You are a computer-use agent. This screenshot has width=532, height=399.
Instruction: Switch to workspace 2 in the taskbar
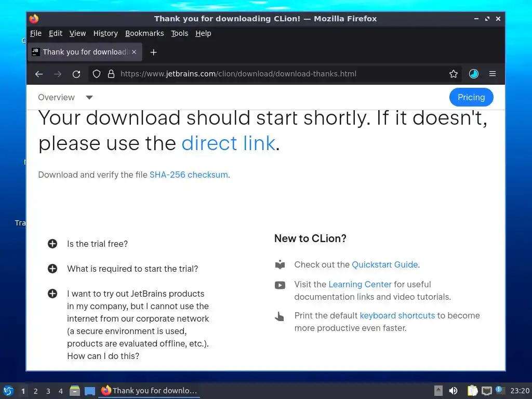tap(36, 391)
